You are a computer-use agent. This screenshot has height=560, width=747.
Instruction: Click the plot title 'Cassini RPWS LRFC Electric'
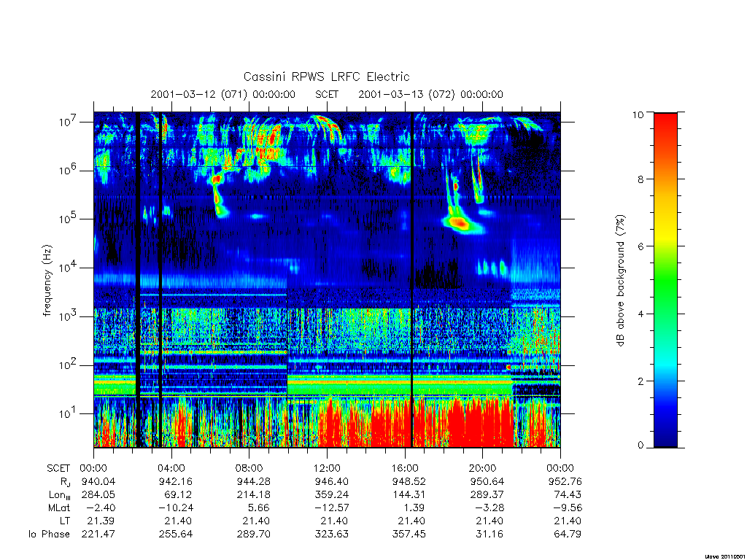(x=326, y=77)
